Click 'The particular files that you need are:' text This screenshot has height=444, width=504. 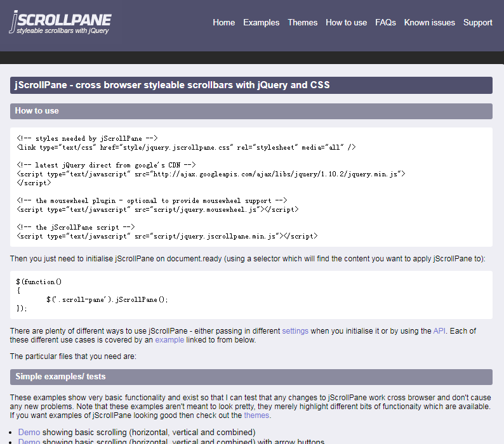(73, 356)
